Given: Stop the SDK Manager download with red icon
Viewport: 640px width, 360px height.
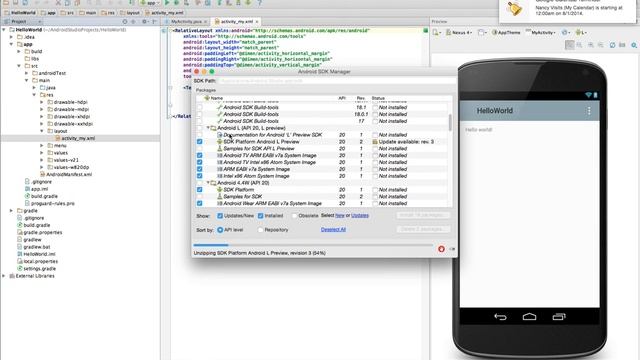Looking at the screenshot, I should click(441, 249).
